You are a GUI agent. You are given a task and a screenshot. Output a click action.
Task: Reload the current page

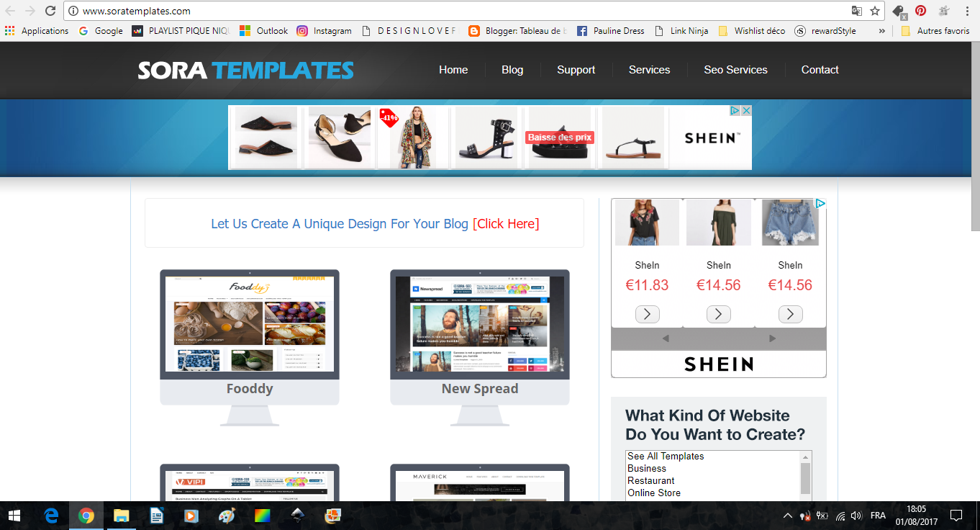tap(50, 11)
